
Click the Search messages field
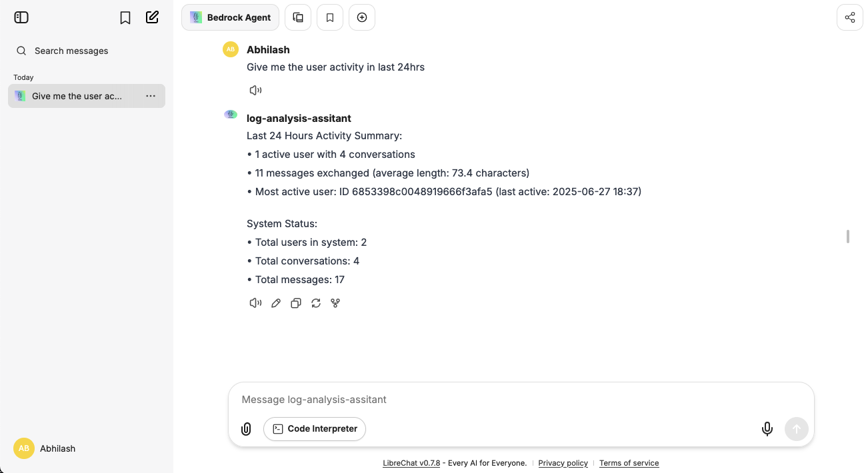71,51
